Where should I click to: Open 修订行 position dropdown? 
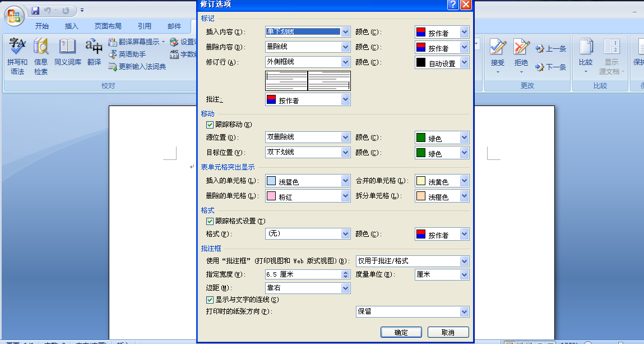(x=308, y=62)
